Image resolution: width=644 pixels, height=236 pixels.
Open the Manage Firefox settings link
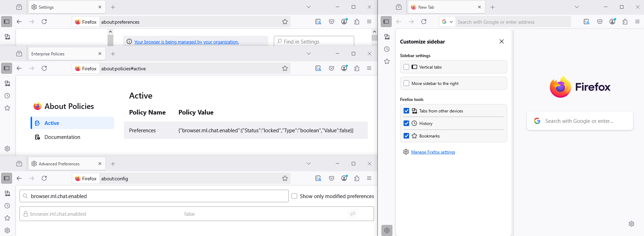point(433,152)
